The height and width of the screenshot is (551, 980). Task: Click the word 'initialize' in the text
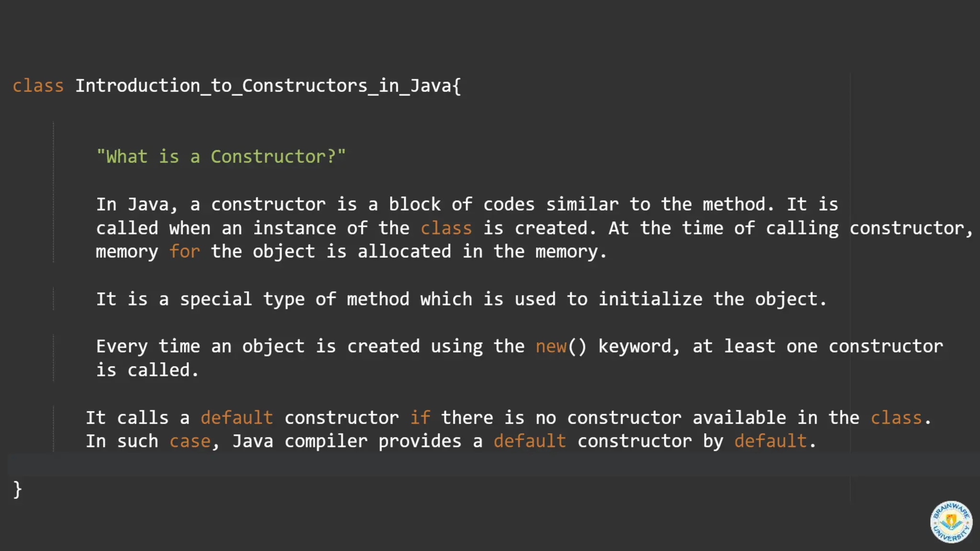(x=650, y=299)
